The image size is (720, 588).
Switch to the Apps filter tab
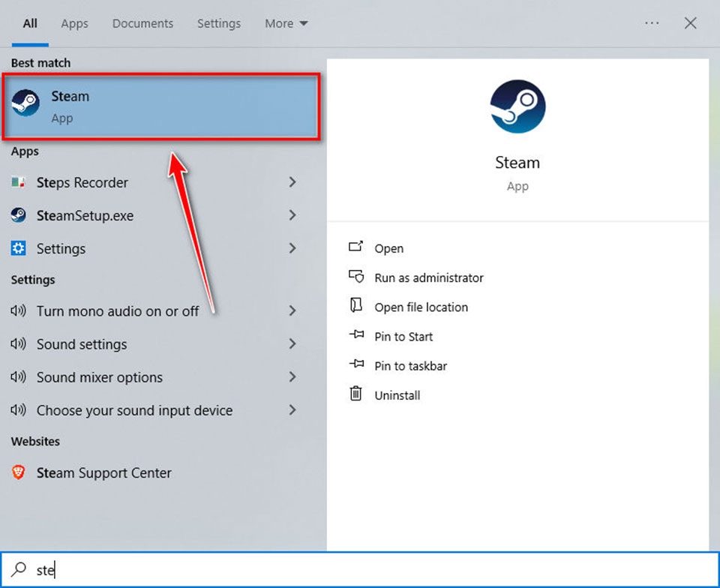coord(74,24)
